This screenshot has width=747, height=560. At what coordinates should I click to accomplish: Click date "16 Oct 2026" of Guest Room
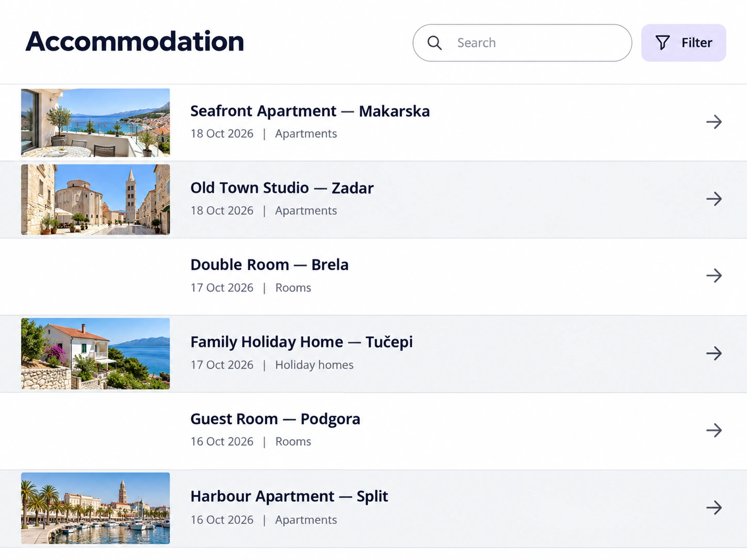[x=222, y=441]
